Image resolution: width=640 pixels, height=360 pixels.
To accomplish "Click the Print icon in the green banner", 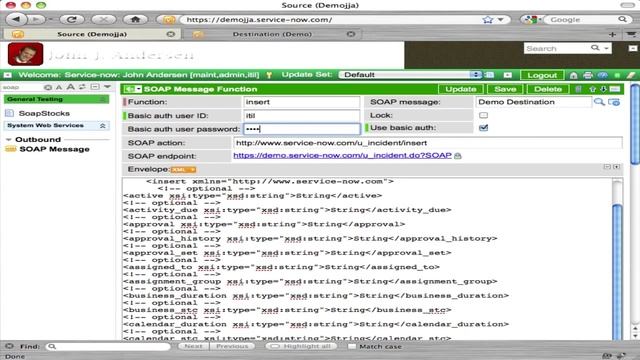I will [x=588, y=75].
